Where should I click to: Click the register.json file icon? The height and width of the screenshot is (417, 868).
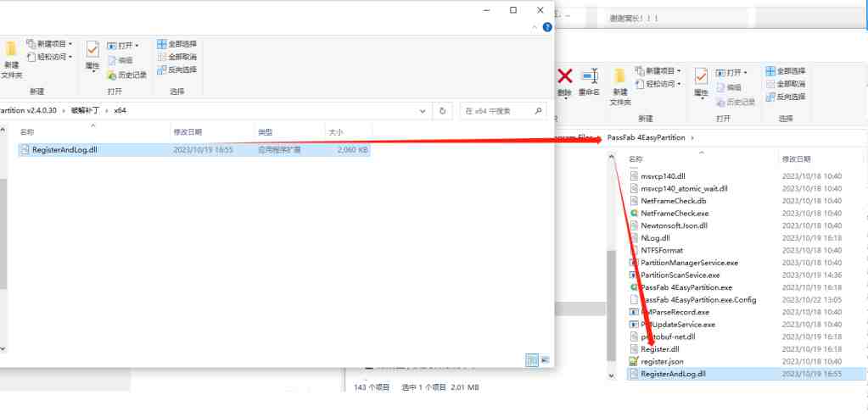(x=635, y=361)
